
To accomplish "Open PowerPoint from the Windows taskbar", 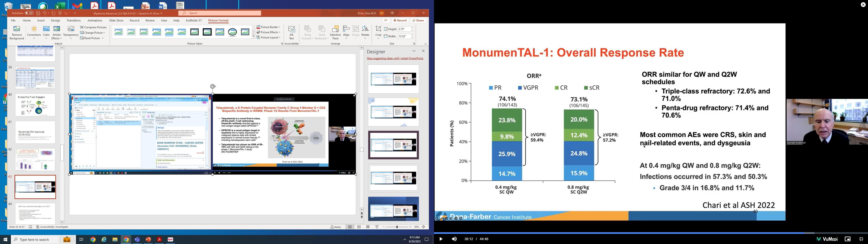I will click(148, 240).
